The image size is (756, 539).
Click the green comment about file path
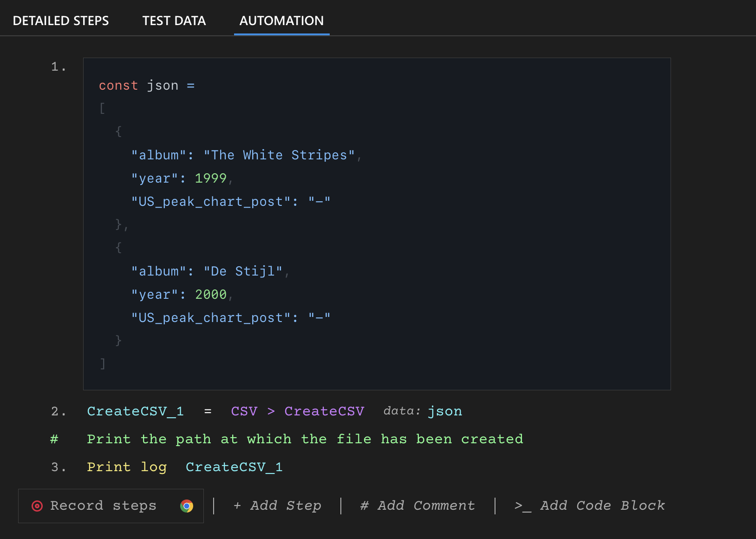305,439
